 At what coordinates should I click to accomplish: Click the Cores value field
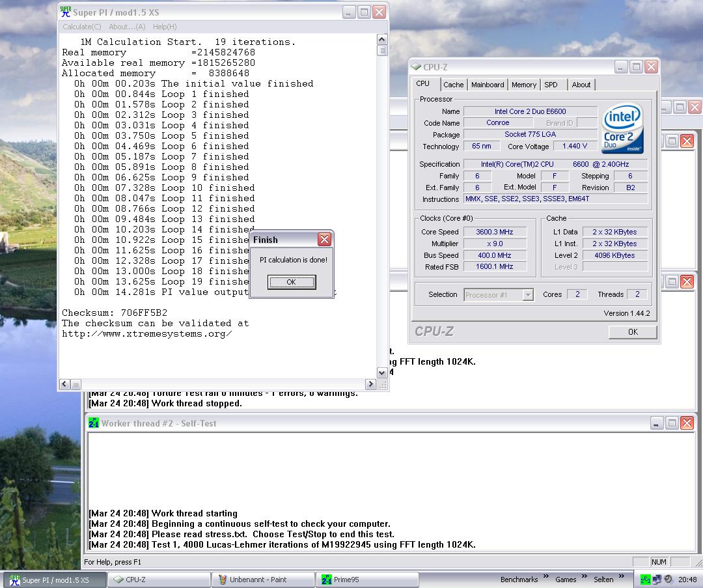pyautogui.click(x=577, y=294)
